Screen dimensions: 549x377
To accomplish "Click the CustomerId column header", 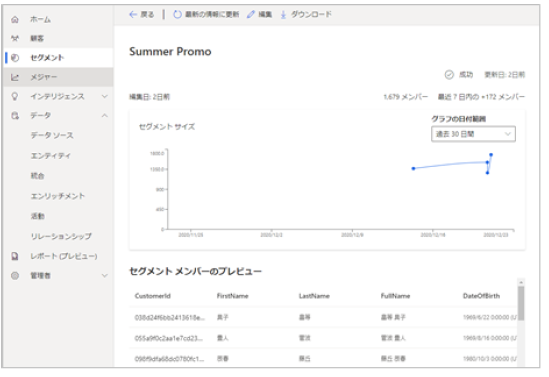I will [x=153, y=296].
